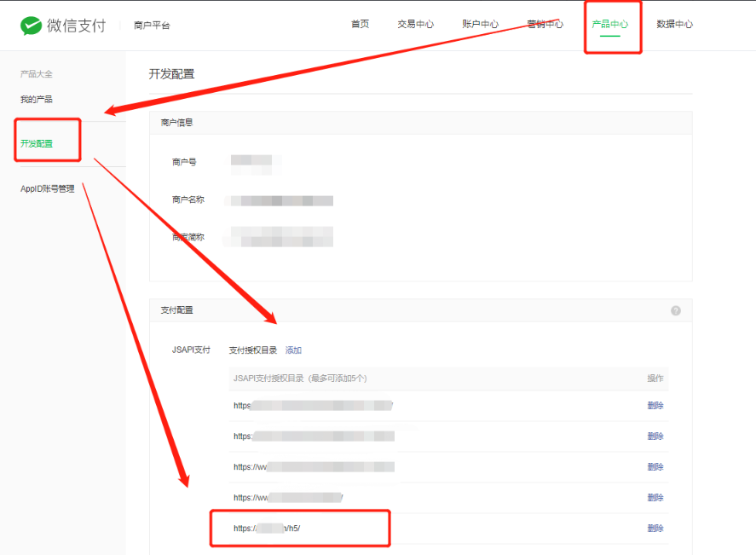
Task: Open 我的产品 in sidebar
Action: (36, 100)
